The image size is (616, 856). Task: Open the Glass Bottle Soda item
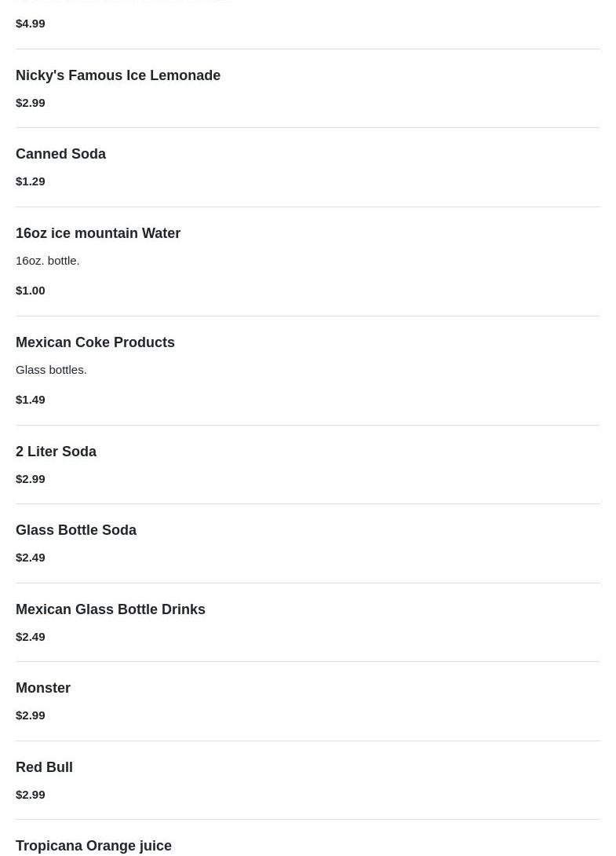coord(76,530)
